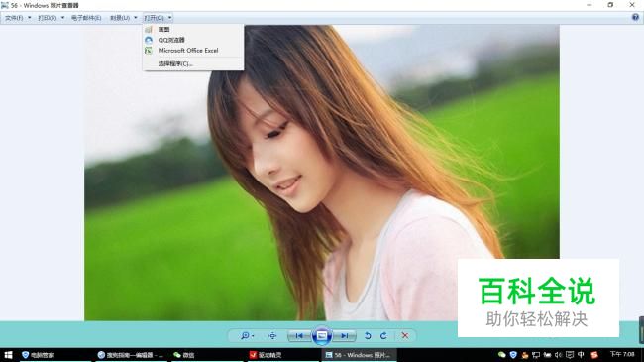Click the WeChat icon in the system tray

[x=502, y=355]
